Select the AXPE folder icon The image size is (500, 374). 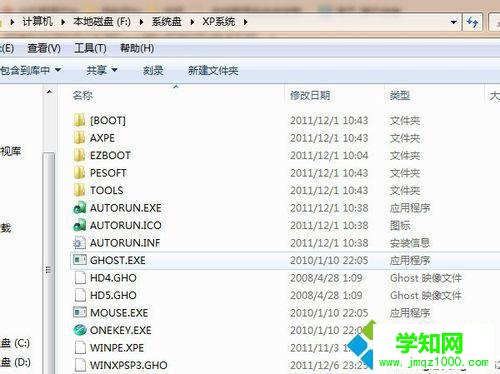point(79,138)
